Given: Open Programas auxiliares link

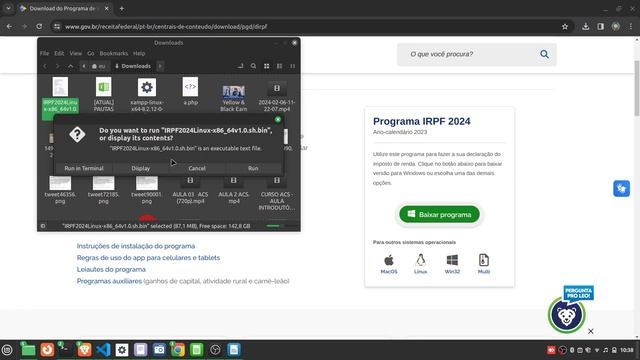Looking at the screenshot, I should (109, 281).
